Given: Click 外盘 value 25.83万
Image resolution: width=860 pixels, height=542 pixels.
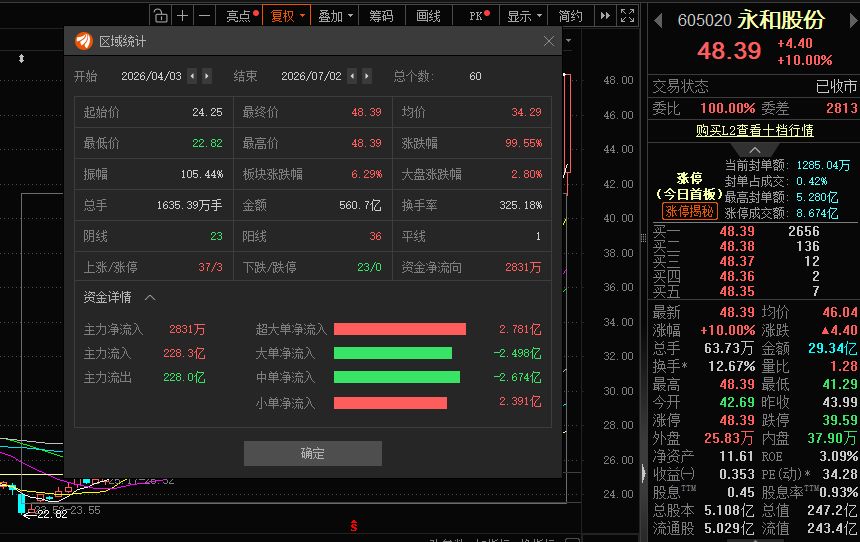Looking at the screenshot, I should pos(729,438).
